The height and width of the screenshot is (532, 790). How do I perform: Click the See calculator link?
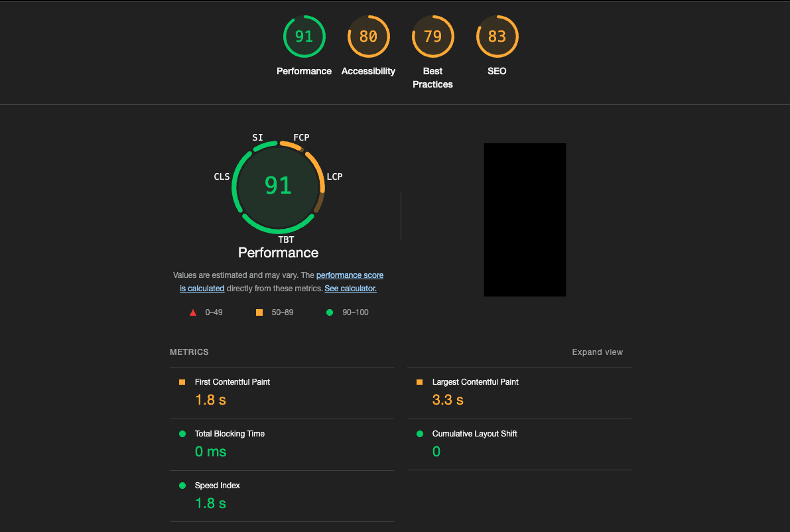click(350, 288)
